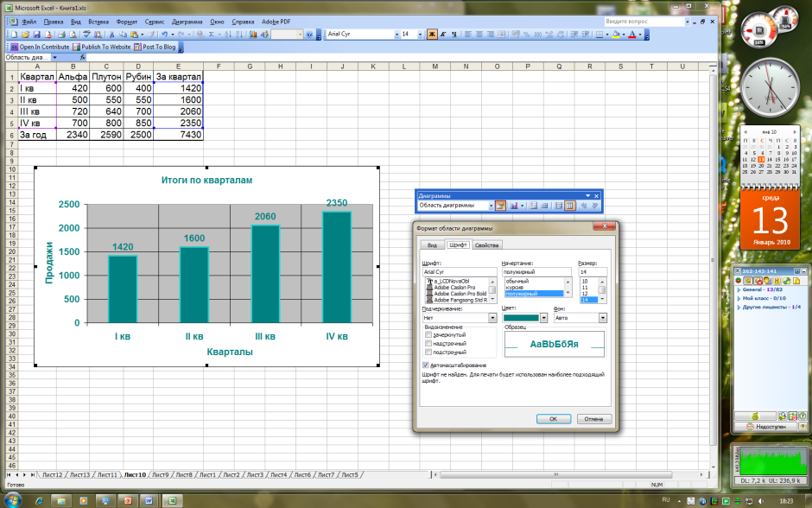The width and height of the screenshot is (812, 508).
Task: Click Open In Contribute button
Action: tap(41, 47)
